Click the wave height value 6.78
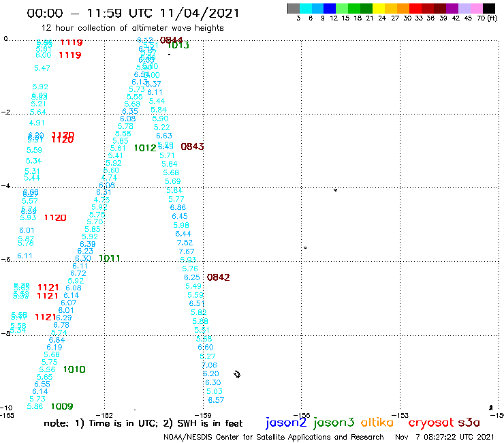The height and width of the screenshot is (443, 504). (x=61, y=325)
